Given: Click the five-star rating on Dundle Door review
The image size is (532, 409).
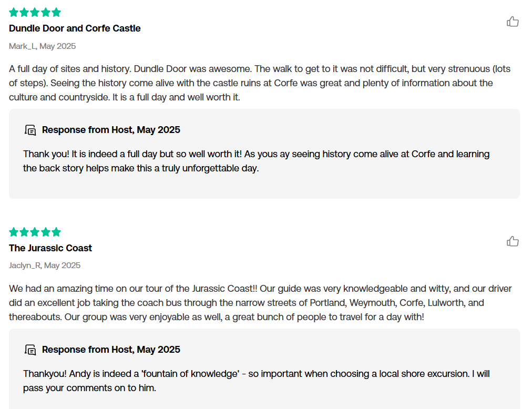Looking at the screenshot, I should coord(35,13).
